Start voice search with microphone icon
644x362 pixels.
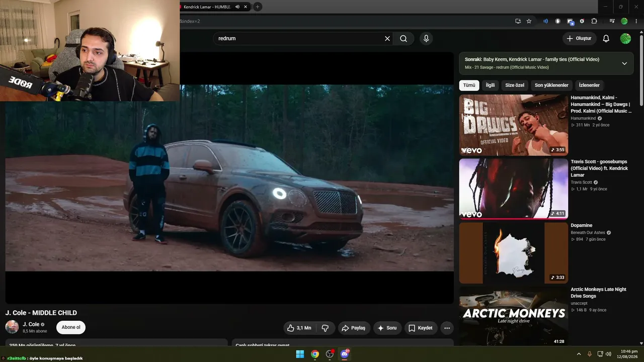426,39
